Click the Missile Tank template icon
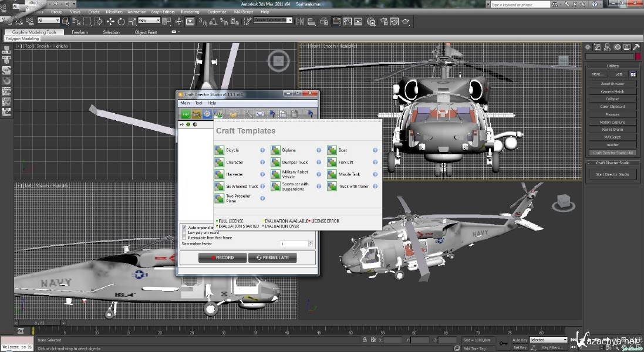This screenshot has width=644, height=352. click(x=332, y=174)
